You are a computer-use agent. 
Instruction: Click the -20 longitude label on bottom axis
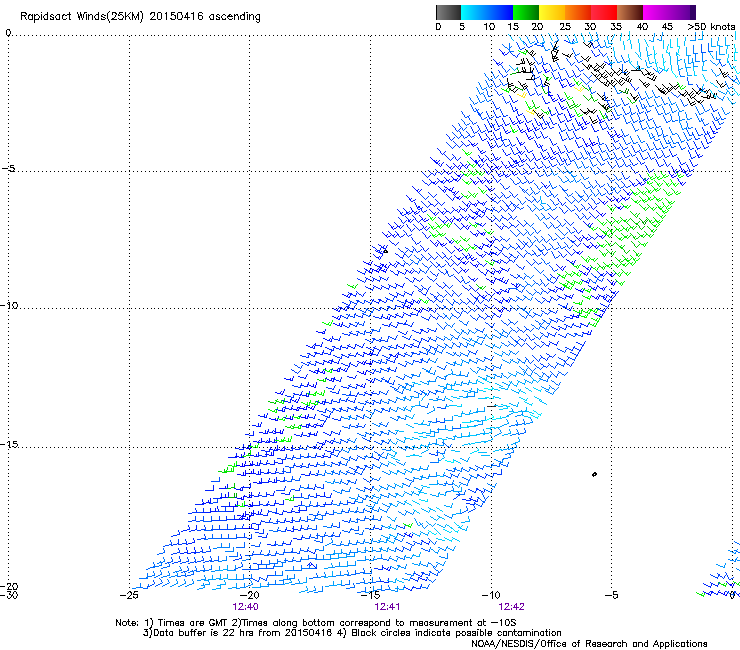click(250, 595)
